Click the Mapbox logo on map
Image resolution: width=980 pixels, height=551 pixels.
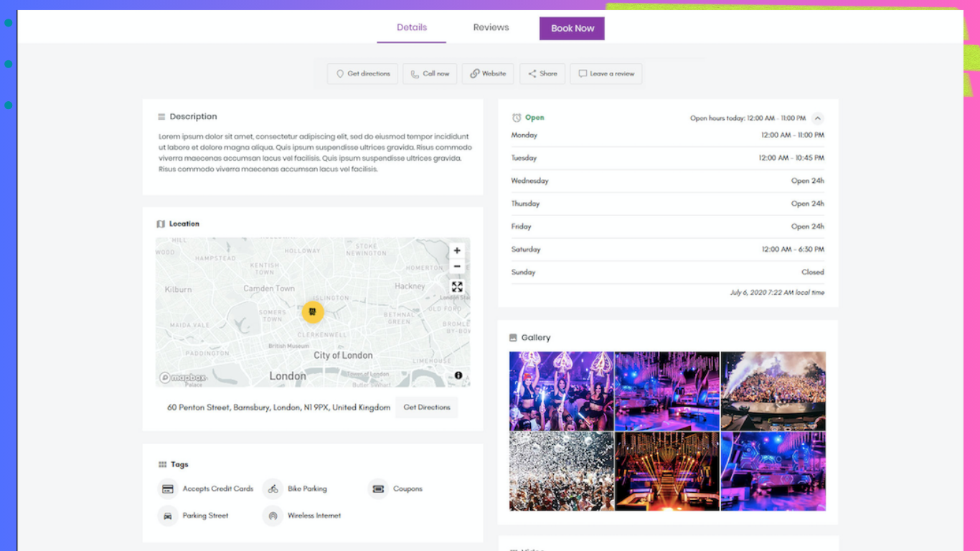[x=183, y=377]
